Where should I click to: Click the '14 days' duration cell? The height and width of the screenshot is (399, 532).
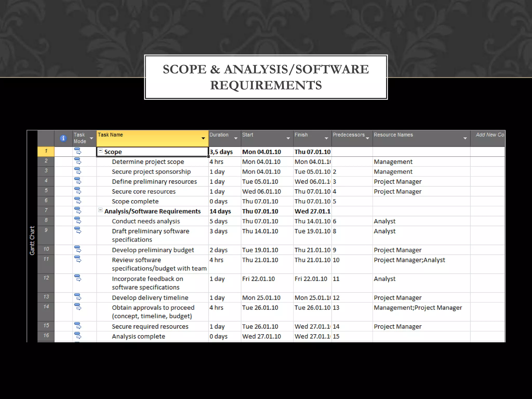(x=225, y=211)
